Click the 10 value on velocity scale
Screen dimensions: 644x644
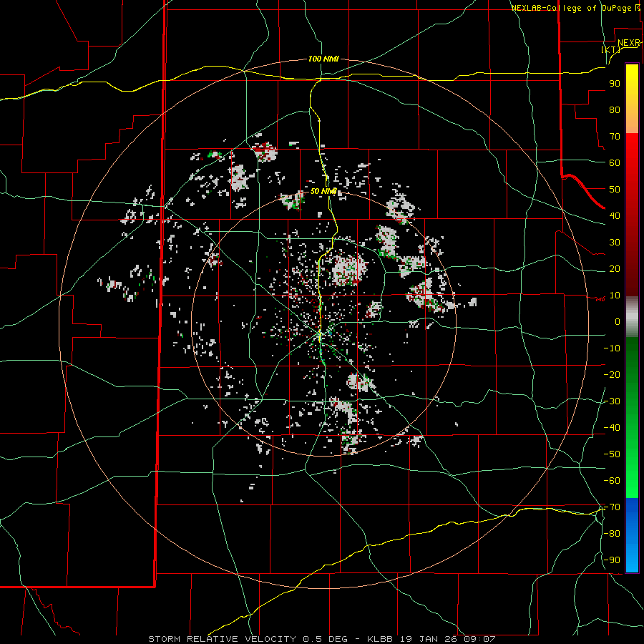[615, 296]
